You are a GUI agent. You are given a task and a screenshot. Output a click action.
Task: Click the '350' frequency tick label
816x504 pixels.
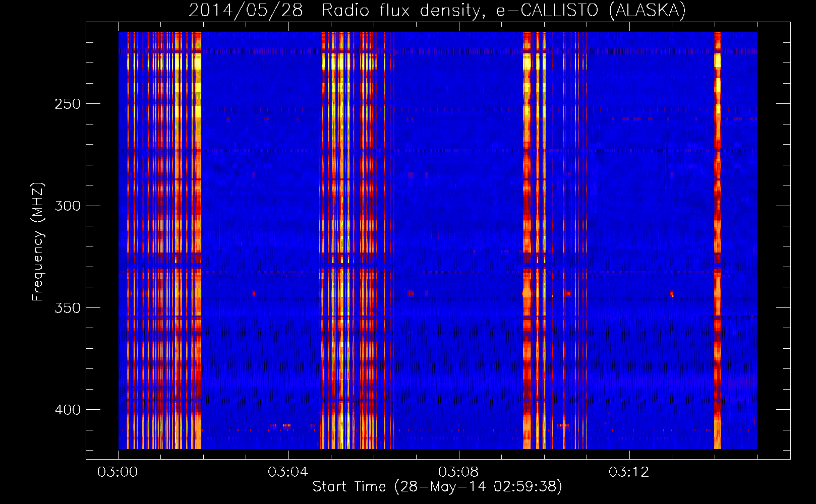pos(68,307)
